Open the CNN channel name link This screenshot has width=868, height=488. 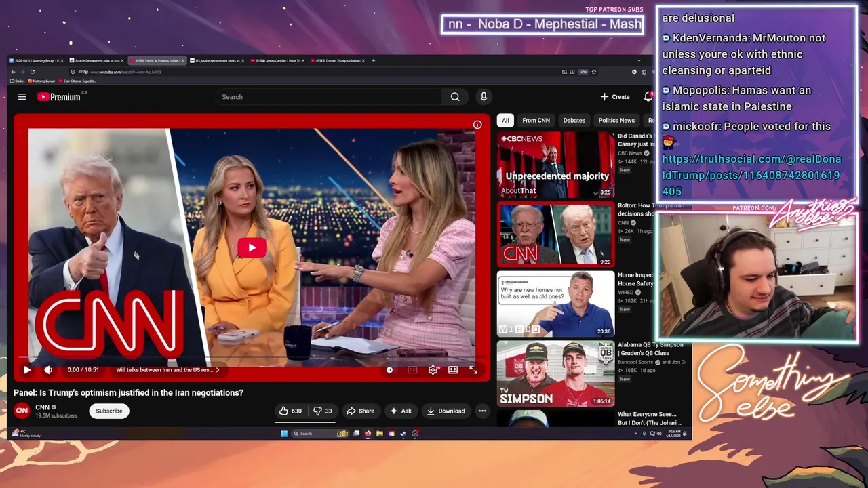[x=43, y=407]
